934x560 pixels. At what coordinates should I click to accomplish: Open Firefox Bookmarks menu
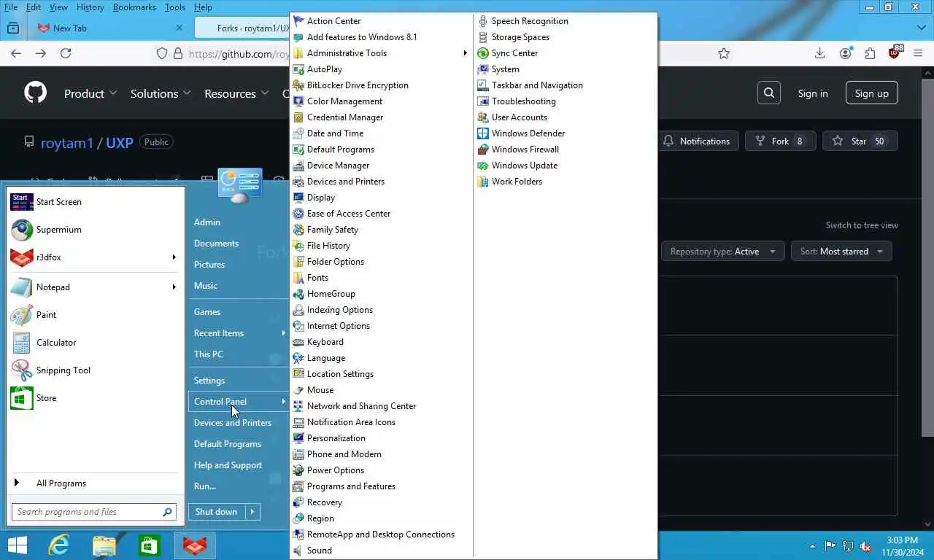point(134,7)
